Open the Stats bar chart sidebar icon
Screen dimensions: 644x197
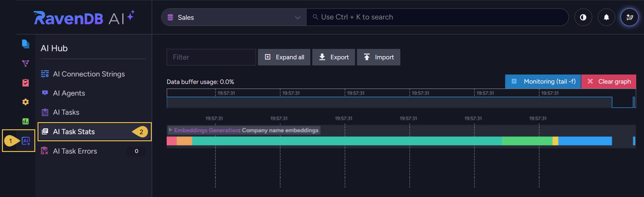pyautogui.click(x=26, y=122)
